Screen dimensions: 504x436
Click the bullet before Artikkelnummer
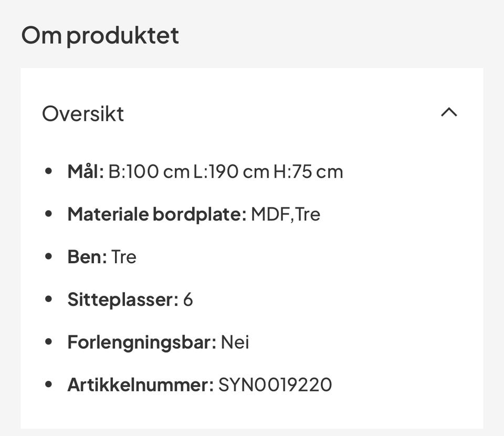tap(49, 385)
